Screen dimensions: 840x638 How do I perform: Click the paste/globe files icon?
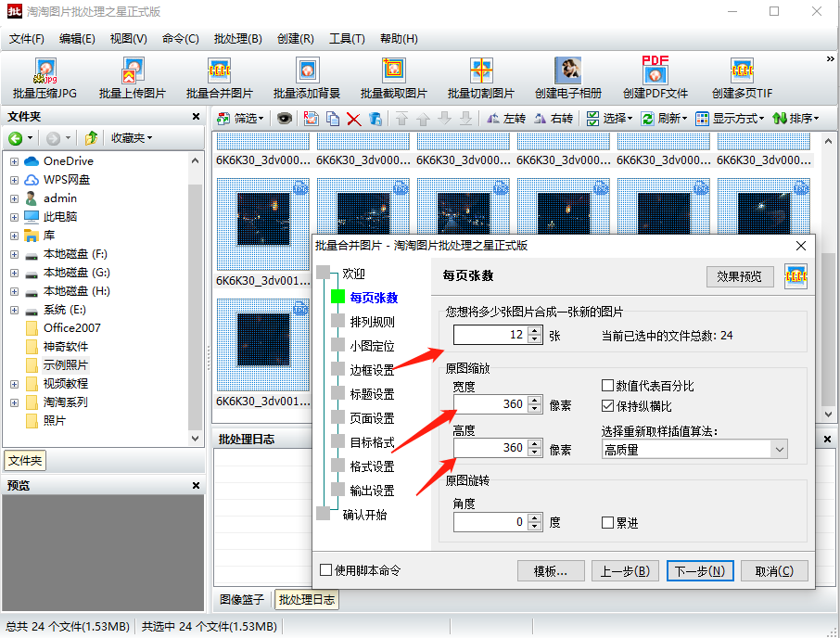[375, 119]
